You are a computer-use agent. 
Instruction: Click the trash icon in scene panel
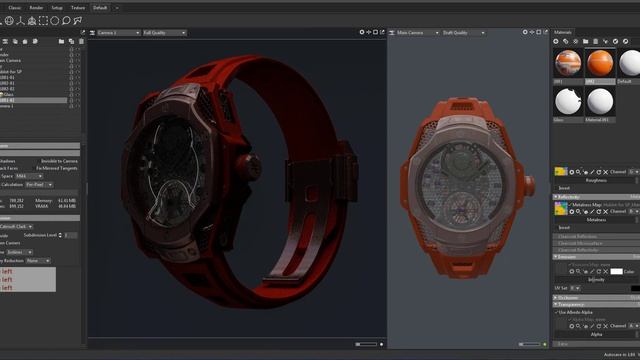pyautogui.click(x=81, y=41)
